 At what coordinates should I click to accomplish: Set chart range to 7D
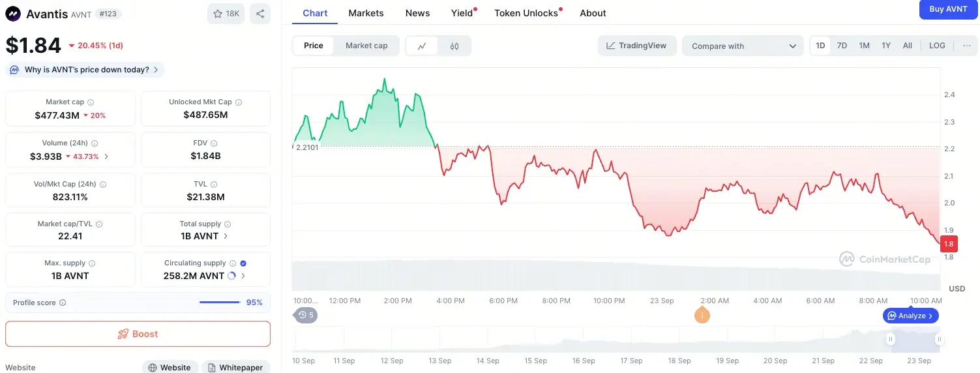(x=842, y=46)
